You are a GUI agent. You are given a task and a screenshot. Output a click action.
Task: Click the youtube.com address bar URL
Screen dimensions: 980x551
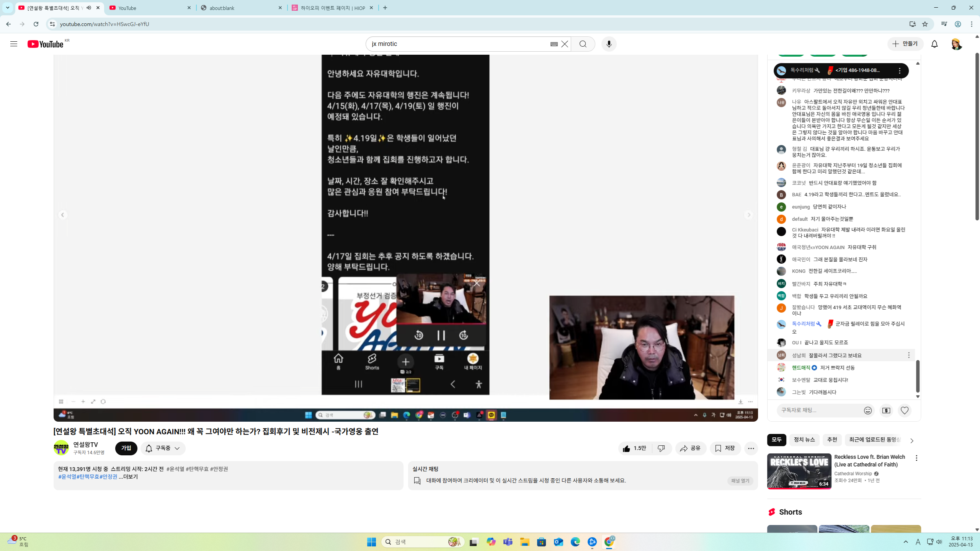[105, 24]
